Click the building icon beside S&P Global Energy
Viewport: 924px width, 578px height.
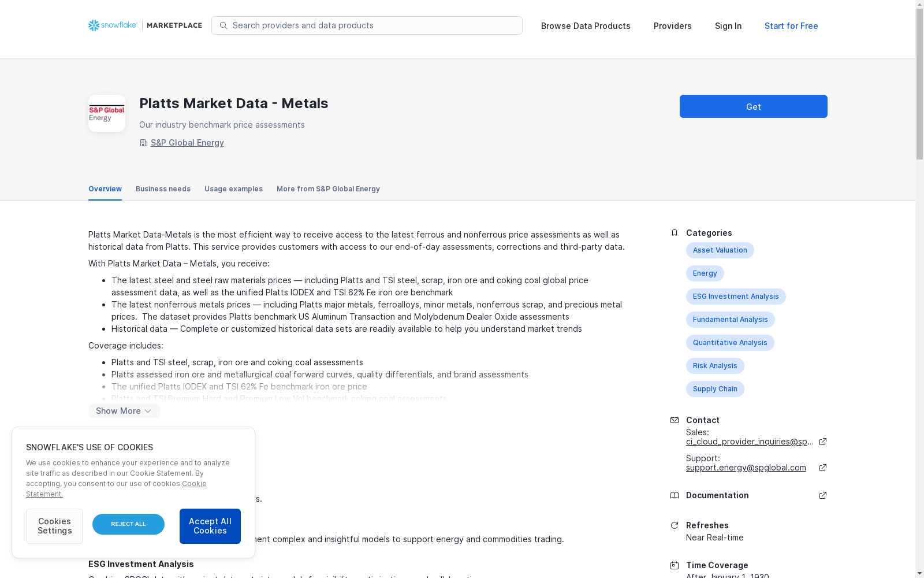tap(143, 143)
